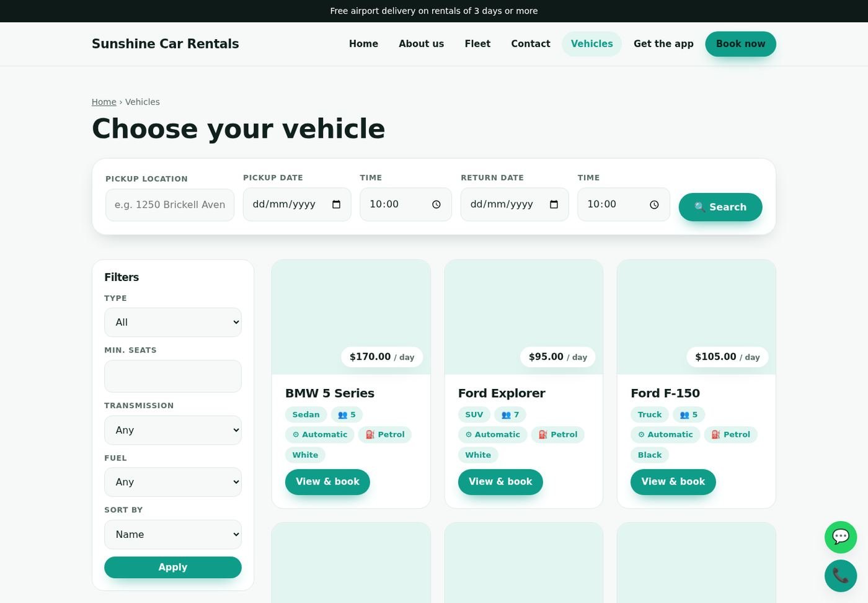Click into the Min. Seats field
The image size is (868, 603).
(x=173, y=377)
